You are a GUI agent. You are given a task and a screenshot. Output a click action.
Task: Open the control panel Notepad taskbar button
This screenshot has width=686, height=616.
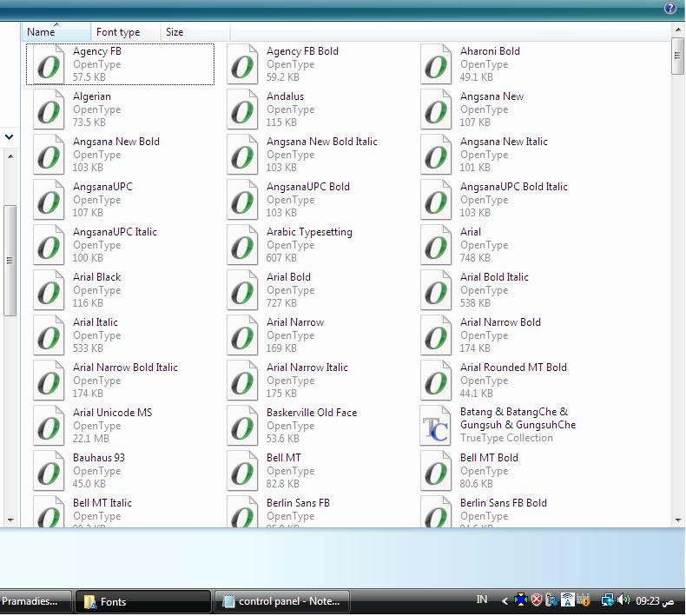pos(282,601)
